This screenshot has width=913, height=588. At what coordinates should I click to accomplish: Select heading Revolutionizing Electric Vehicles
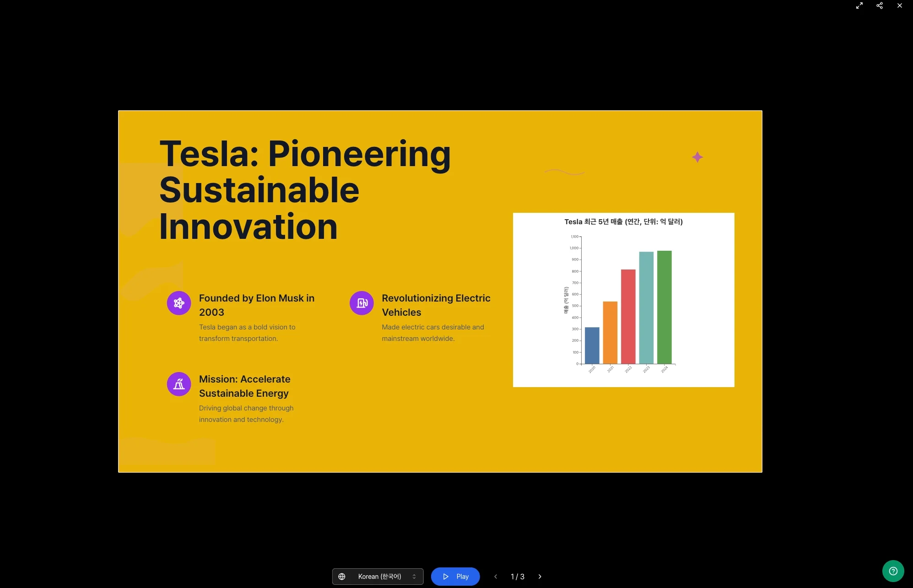(436, 305)
